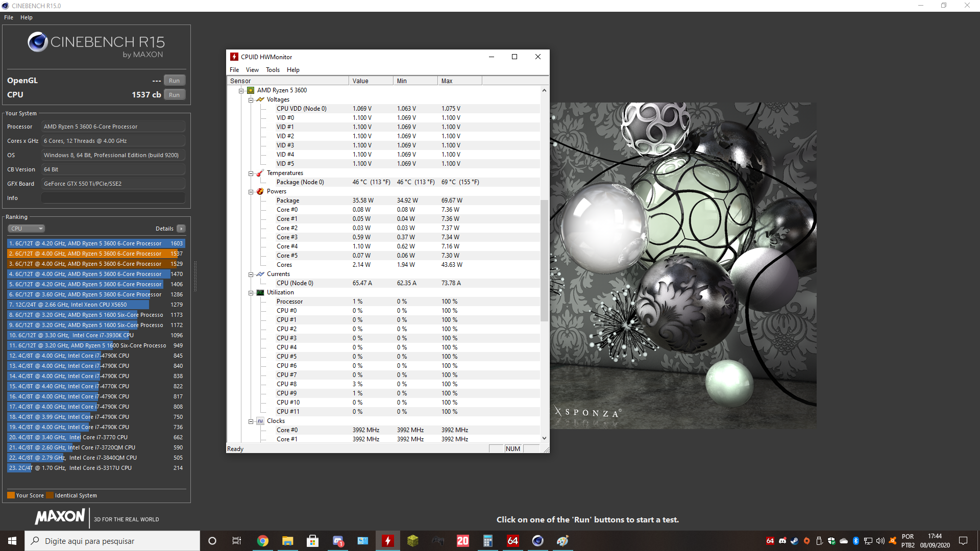Viewport: 980px width, 551px height.
Task: Click the Min column header
Action: click(x=415, y=81)
